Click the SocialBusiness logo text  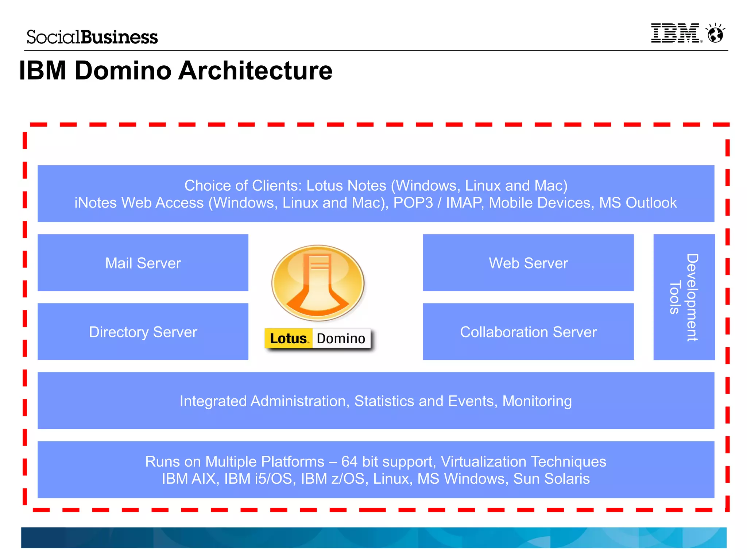coord(92,37)
